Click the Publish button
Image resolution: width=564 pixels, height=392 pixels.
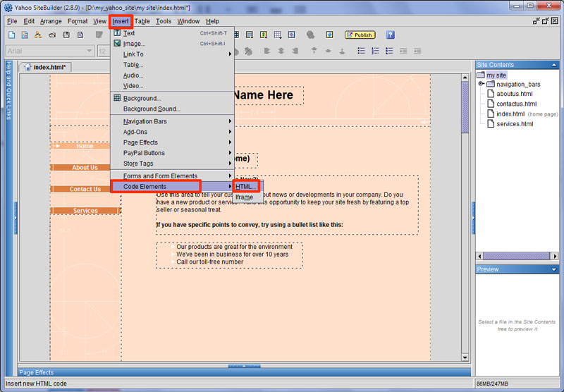click(360, 35)
